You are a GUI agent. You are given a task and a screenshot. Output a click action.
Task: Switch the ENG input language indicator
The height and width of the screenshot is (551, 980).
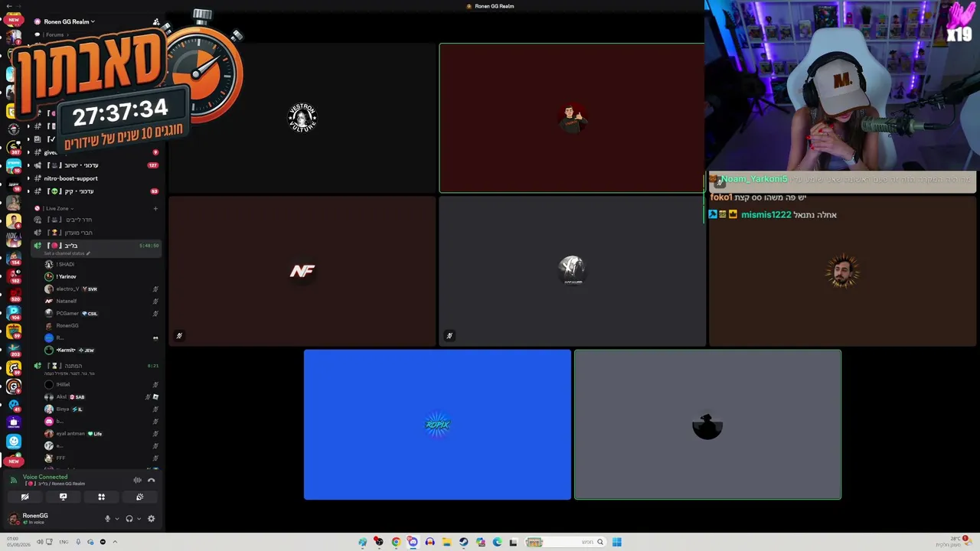pos(64,542)
